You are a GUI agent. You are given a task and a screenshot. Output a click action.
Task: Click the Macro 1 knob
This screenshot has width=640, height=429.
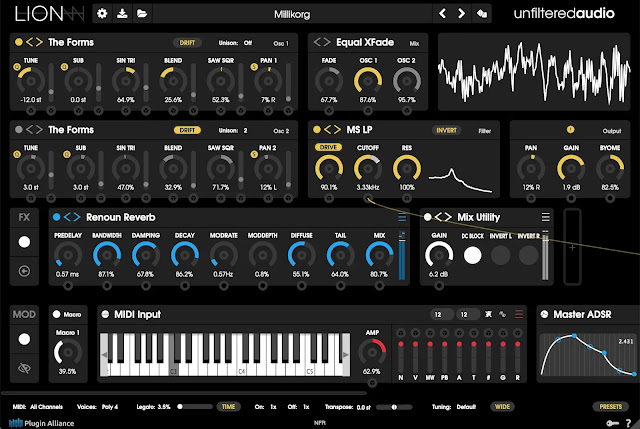pyautogui.click(x=67, y=352)
